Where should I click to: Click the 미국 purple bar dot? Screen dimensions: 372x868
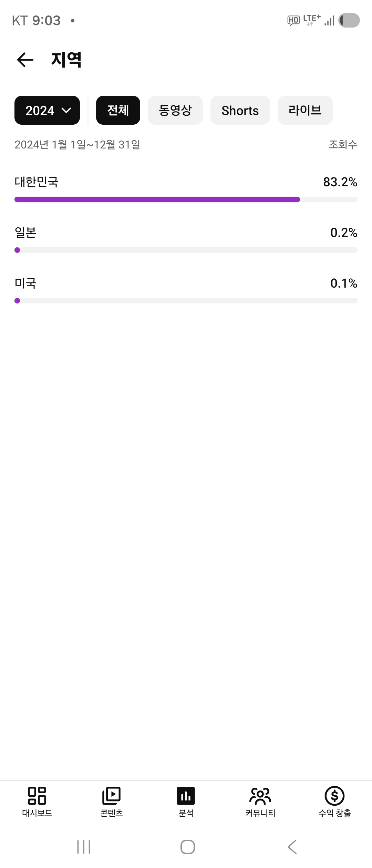point(17,301)
